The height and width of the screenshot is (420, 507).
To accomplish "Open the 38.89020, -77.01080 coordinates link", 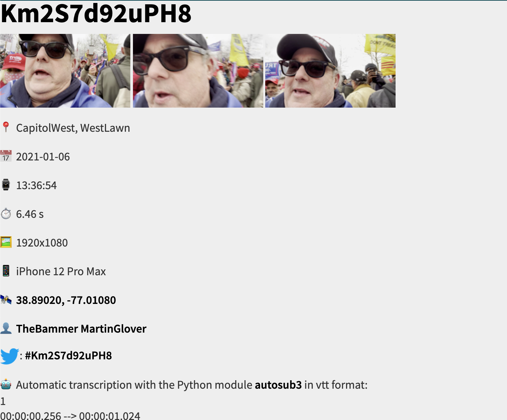I will tap(66, 300).
